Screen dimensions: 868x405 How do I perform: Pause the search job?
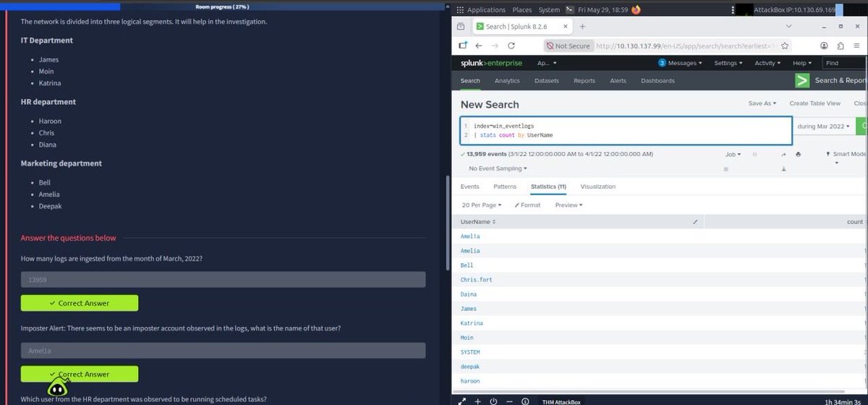[754, 154]
